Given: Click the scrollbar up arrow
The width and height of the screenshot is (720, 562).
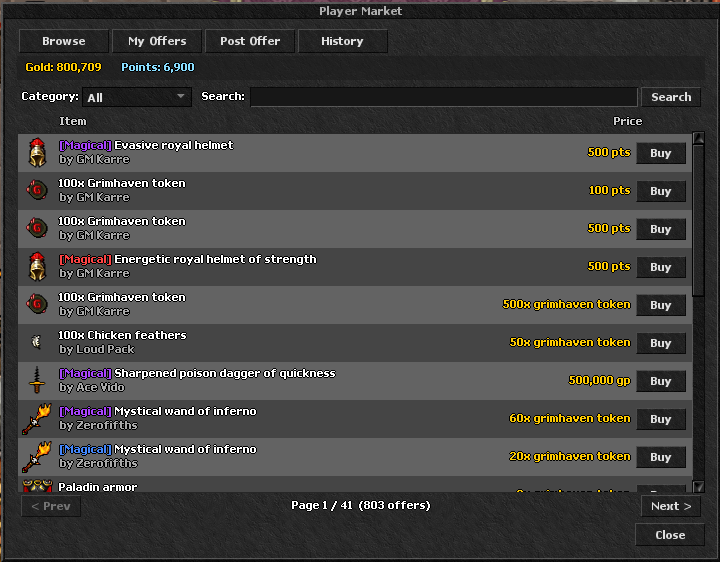Looking at the screenshot, I should 698,138.
